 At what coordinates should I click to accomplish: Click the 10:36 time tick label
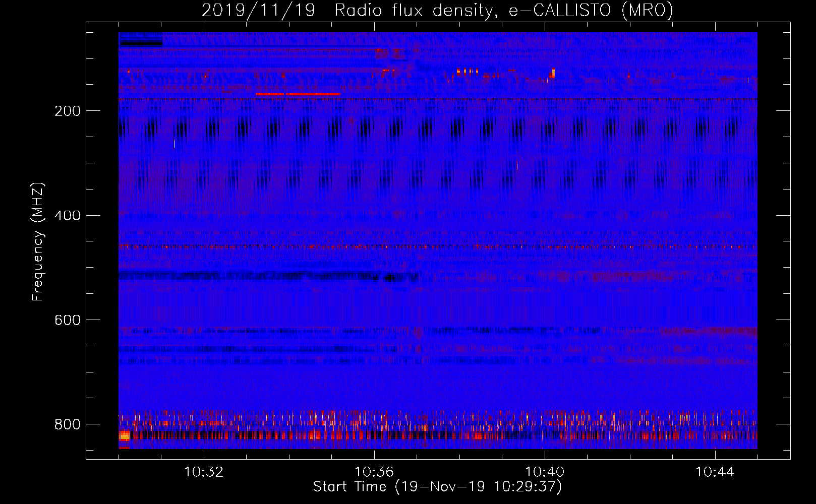click(374, 472)
